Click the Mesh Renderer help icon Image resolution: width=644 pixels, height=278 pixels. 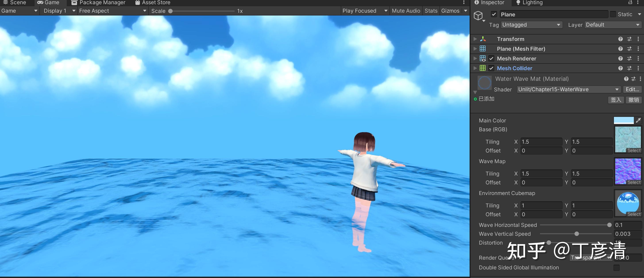coord(620,58)
